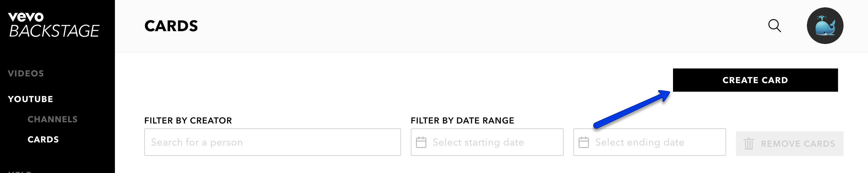This screenshot has height=173, width=868.
Task: Click the trash icon in Remove Cards
Action: [x=748, y=144]
